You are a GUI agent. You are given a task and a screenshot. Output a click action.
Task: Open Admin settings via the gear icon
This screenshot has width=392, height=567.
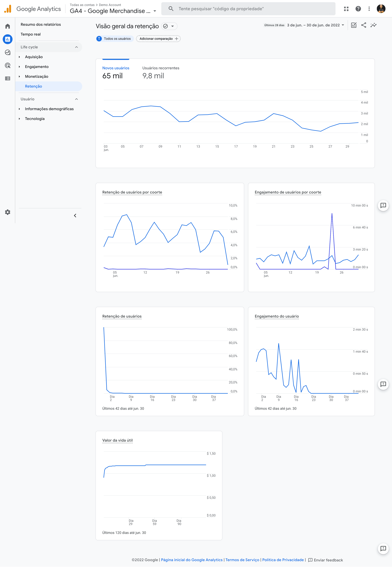coord(7,212)
